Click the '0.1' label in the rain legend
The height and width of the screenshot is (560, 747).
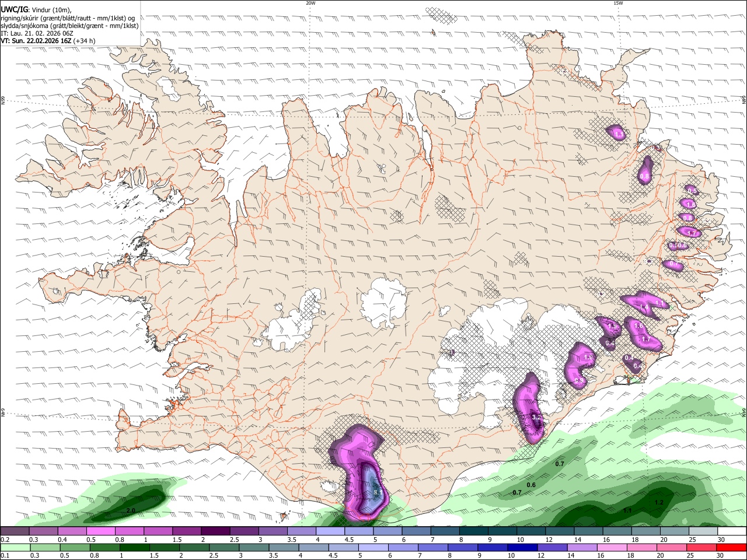point(5,555)
